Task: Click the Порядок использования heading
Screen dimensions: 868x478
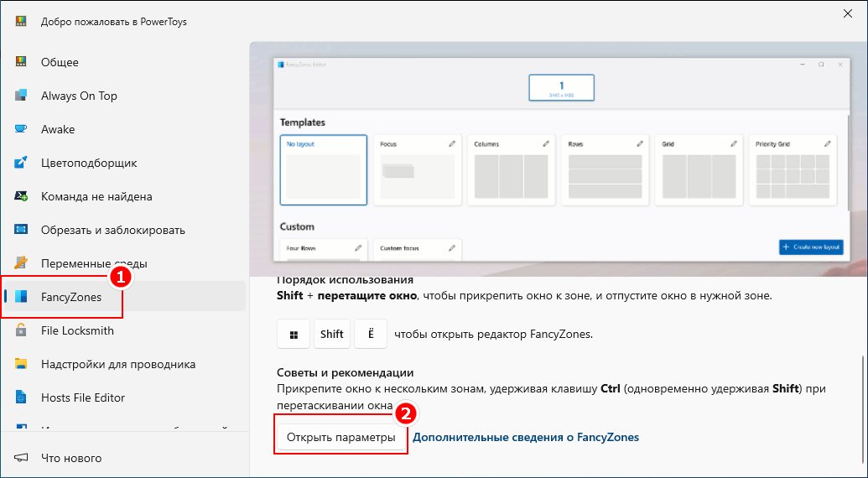Action: tap(345, 280)
